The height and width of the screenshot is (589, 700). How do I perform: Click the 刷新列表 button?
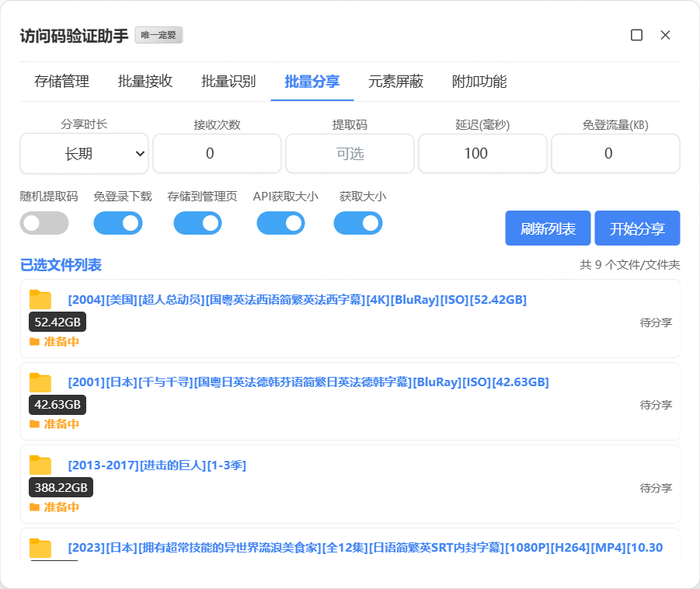tap(548, 228)
